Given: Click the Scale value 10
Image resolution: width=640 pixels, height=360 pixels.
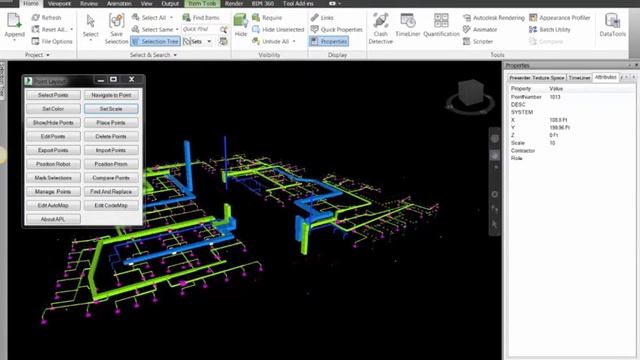Looking at the screenshot, I should (552, 143).
